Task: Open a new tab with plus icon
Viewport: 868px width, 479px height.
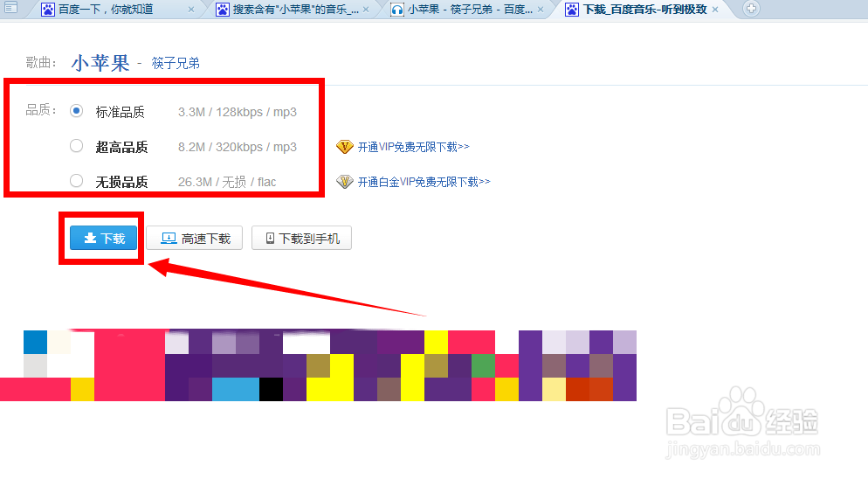Action: pos(751,9)
